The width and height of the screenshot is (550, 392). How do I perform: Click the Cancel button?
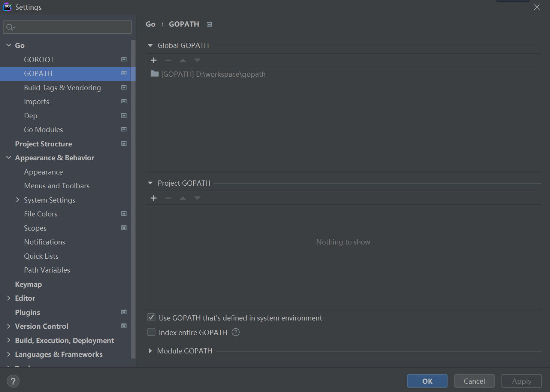474,381
